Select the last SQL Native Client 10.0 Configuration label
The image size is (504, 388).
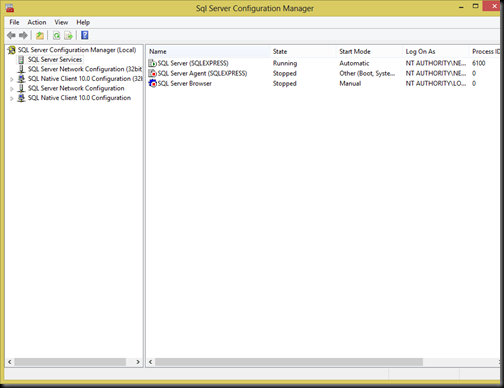click(79, 98)
